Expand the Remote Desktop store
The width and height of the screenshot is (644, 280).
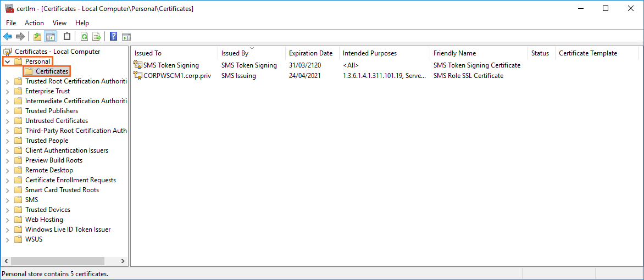(7, 170)
